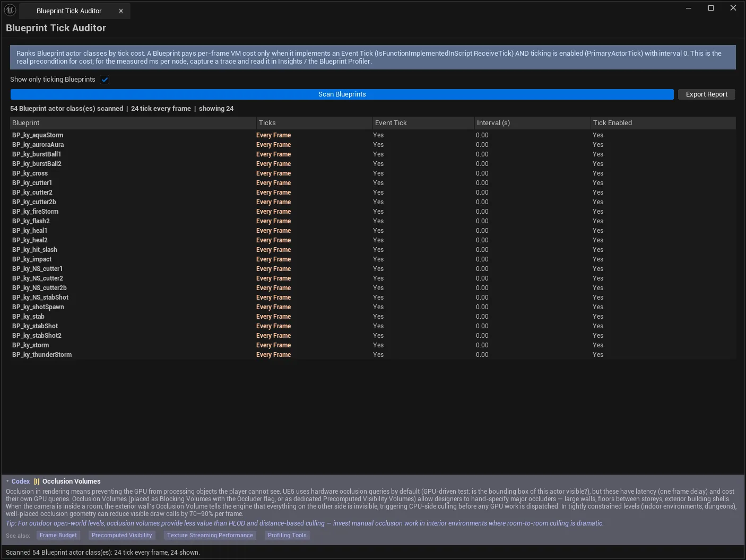This screenshot has width=746, height=560.
Task: Select the BP_ky_NS_cutter1 row
Action: (373, 269)
